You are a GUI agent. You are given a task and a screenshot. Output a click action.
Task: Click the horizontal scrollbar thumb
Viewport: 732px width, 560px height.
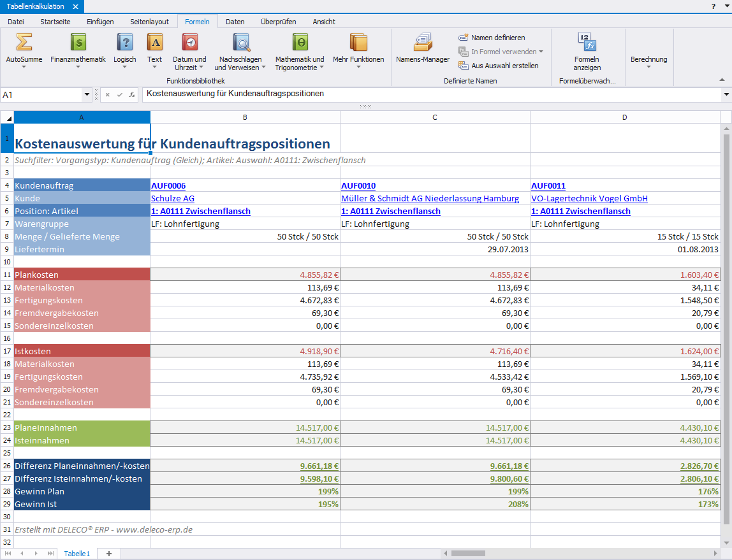coord(469,554)
